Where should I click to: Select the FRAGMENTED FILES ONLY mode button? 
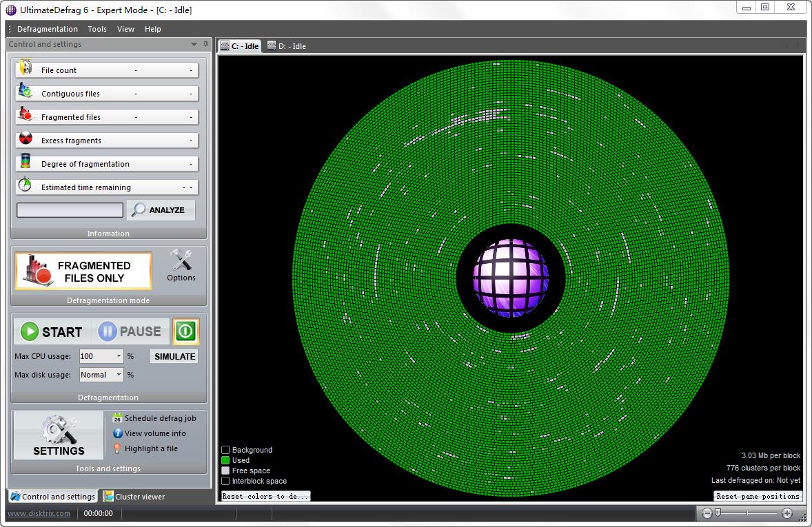pos(83,271)
